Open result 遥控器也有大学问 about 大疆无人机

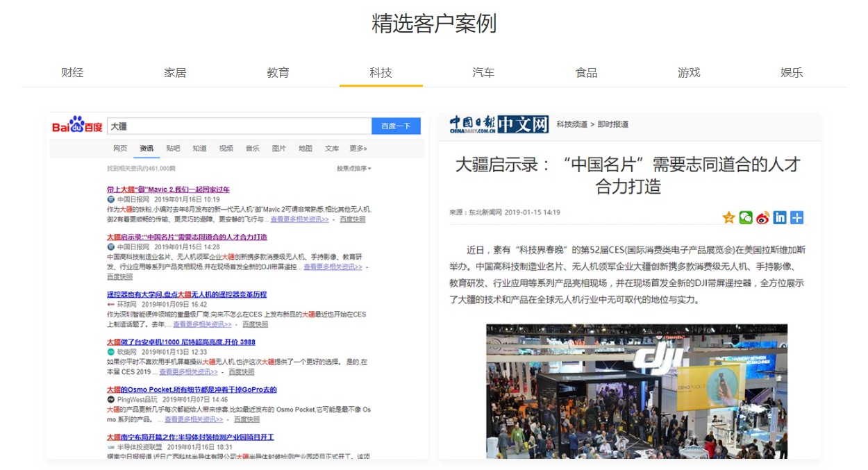[187, 294]
